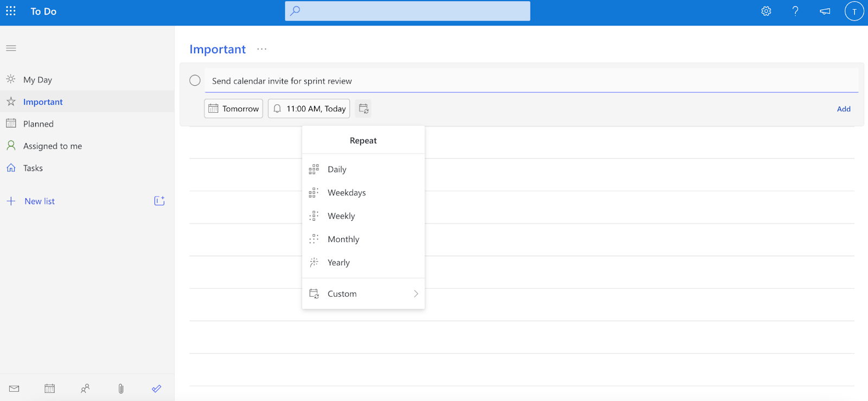Open the Settings gear

tap(766, 11)
